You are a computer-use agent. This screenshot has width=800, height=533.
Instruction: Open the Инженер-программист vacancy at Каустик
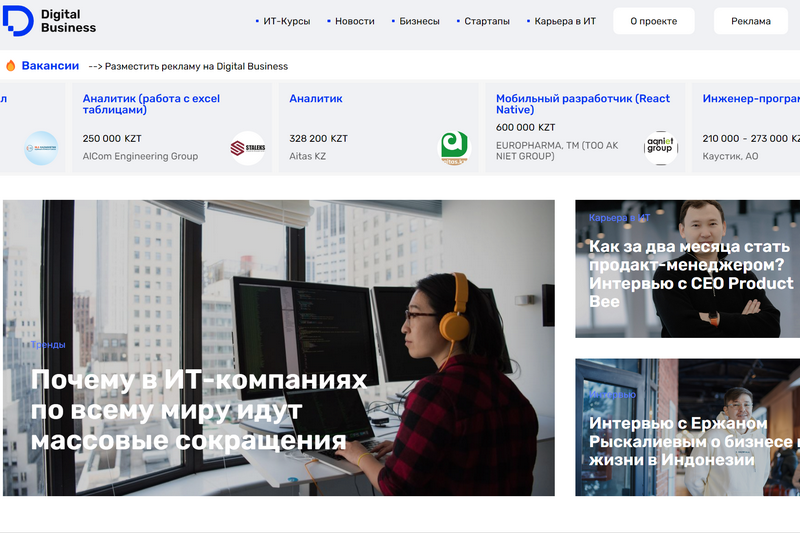coord(750,99)
